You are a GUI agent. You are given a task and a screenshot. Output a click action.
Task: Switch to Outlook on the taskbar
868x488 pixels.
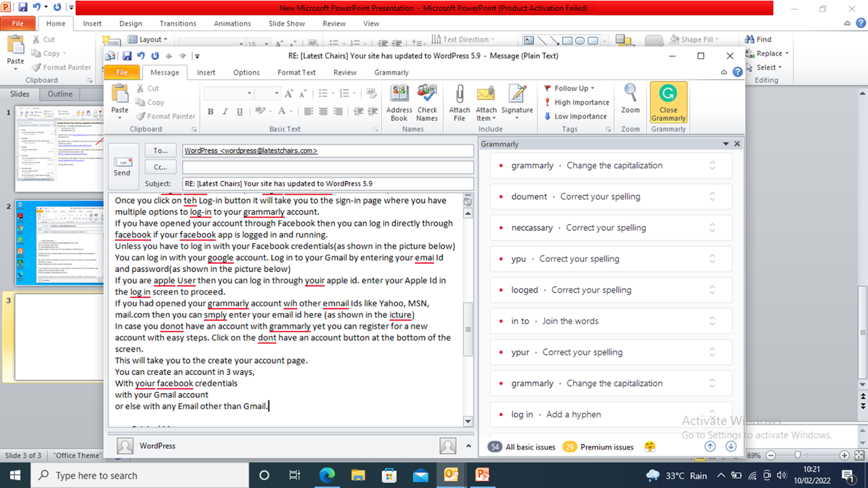tap(451, 476)
